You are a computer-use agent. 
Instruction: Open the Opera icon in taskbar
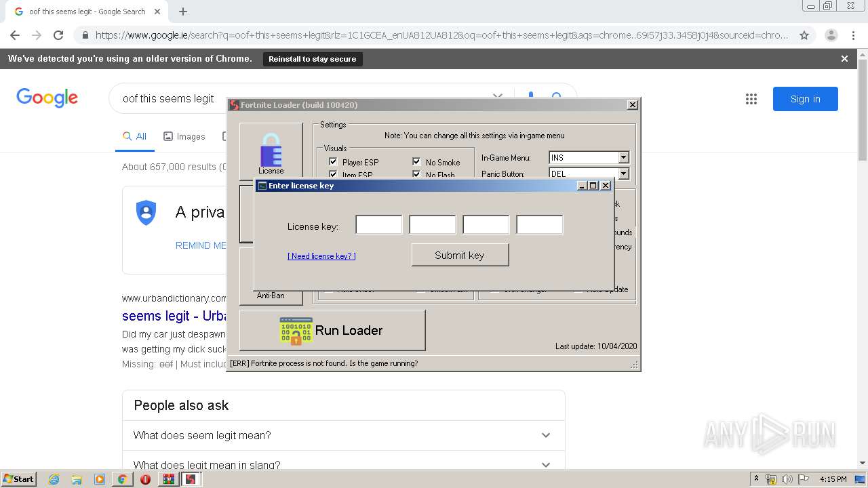145,479
